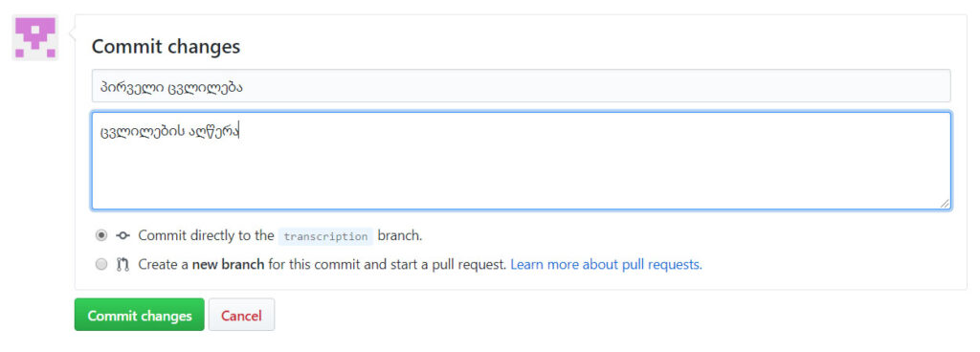Place cursor on word ცვლილების in description

(x=144, y=132)
